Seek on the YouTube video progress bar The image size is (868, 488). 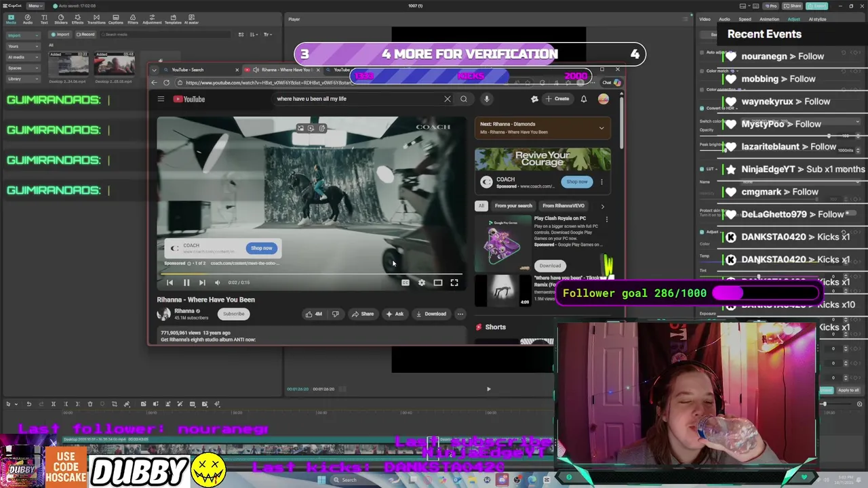pos(311,274)
